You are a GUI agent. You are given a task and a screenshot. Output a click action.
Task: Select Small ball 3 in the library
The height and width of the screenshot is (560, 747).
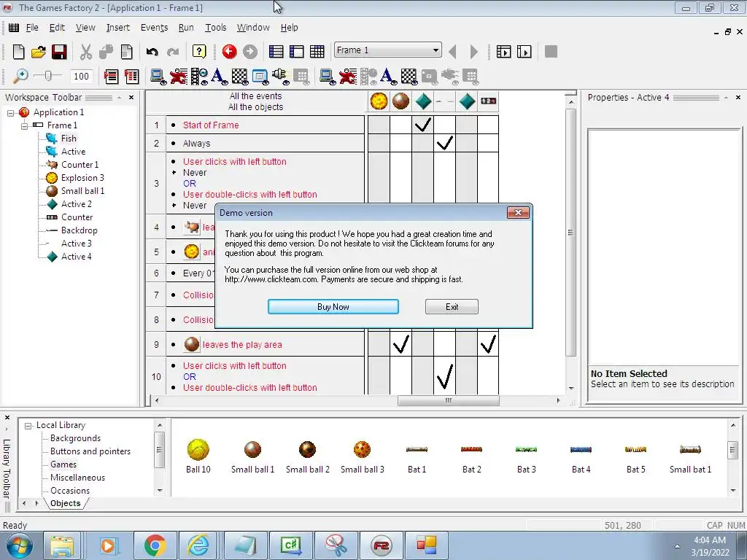click(362, 456)
